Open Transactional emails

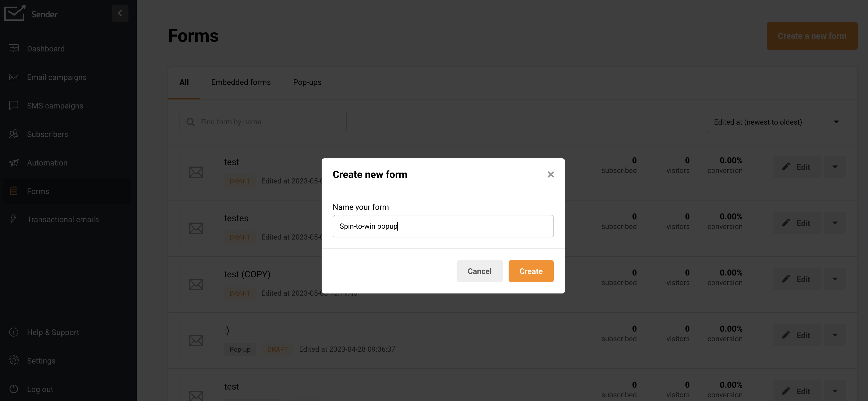(x=63, y=219)
